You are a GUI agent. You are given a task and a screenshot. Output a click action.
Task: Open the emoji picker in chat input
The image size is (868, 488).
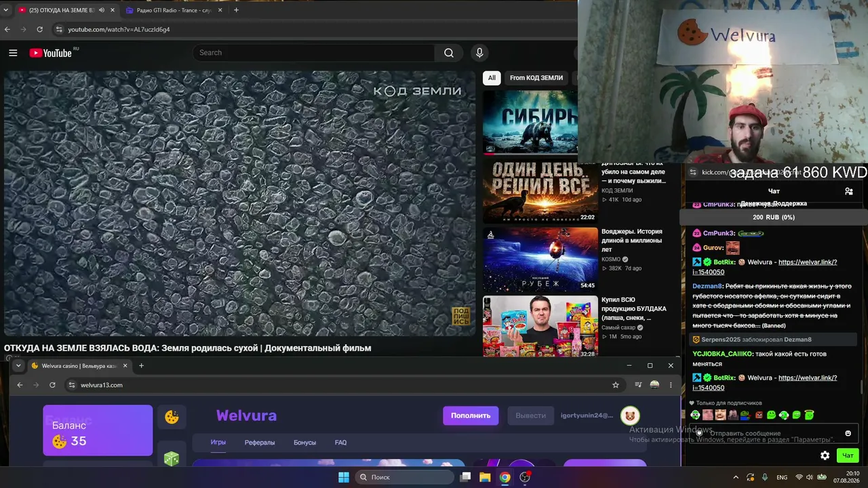848,434
